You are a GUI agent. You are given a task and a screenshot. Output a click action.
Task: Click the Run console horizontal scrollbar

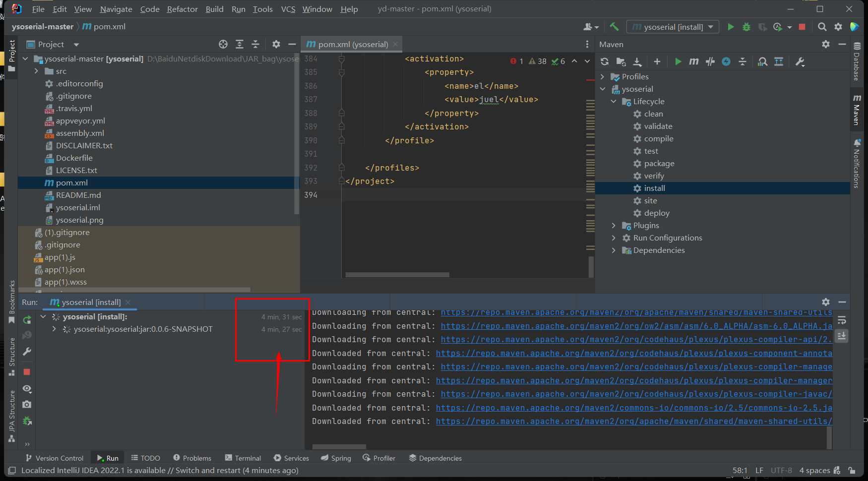click(x=339, y=447)
